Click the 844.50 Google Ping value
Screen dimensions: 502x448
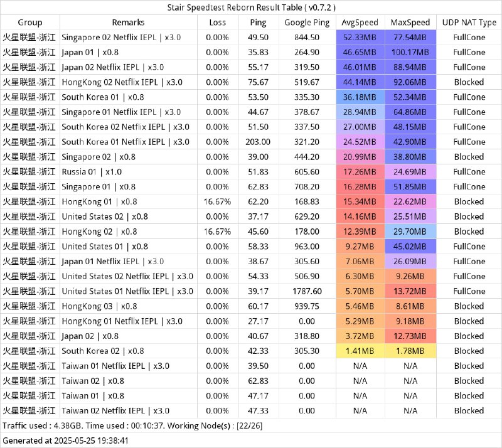[x=307, y=38]
